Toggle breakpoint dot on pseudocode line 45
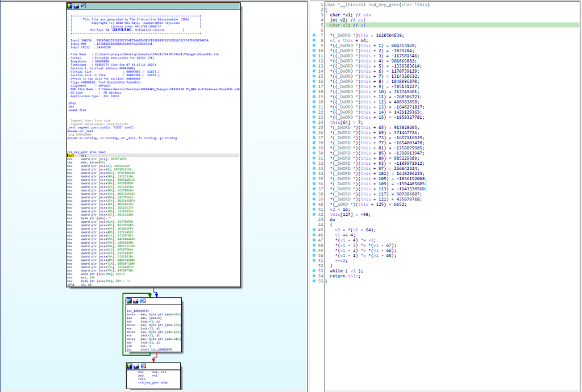Screen dimensions: 582x392 314,230
